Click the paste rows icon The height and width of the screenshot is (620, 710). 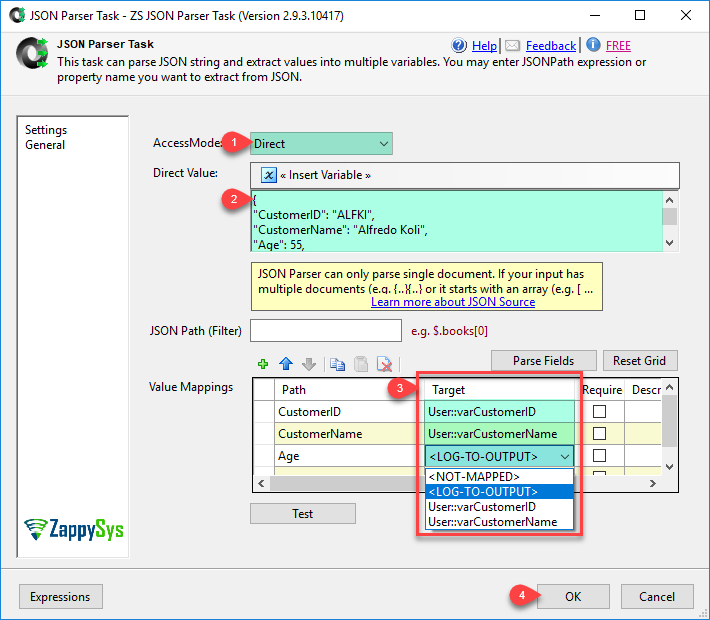(361, 364)
